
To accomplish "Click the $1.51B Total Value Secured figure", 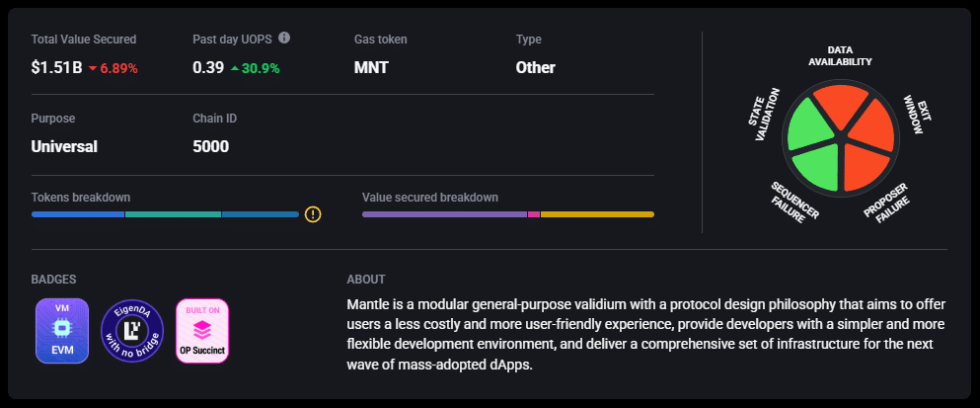I will point(56,68).
